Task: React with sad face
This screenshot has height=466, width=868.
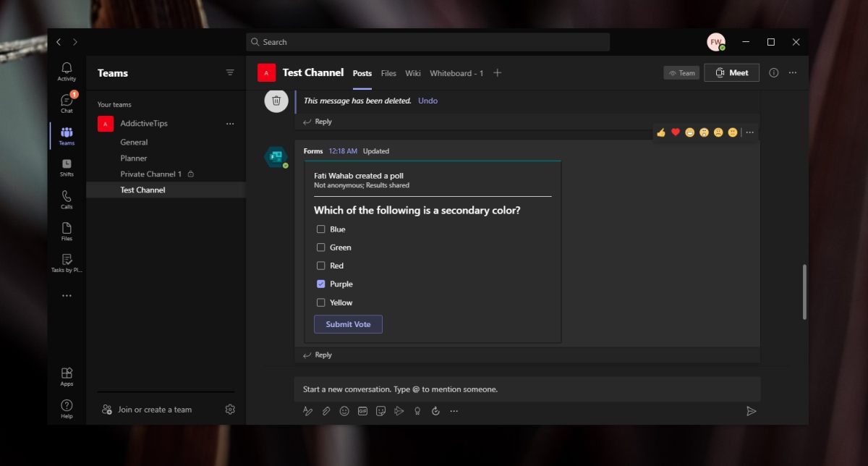Action: coord(718,132)
